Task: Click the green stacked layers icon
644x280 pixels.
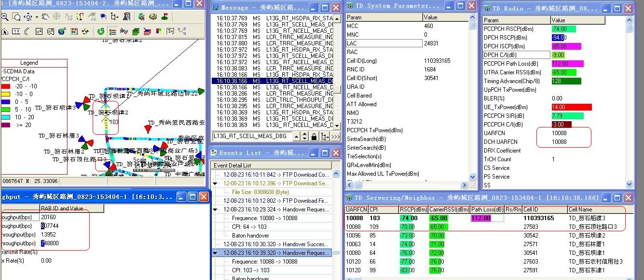Action: [x=136, y=31]
